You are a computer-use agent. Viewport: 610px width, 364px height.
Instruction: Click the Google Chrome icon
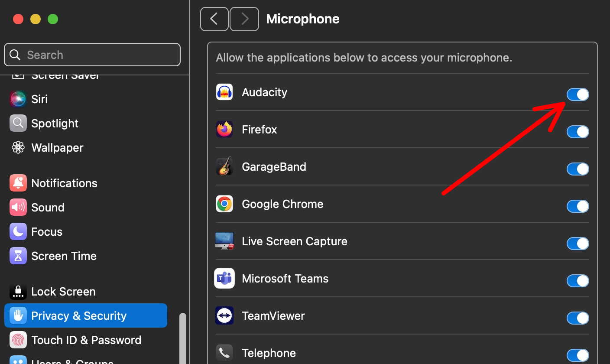(224, 204)
